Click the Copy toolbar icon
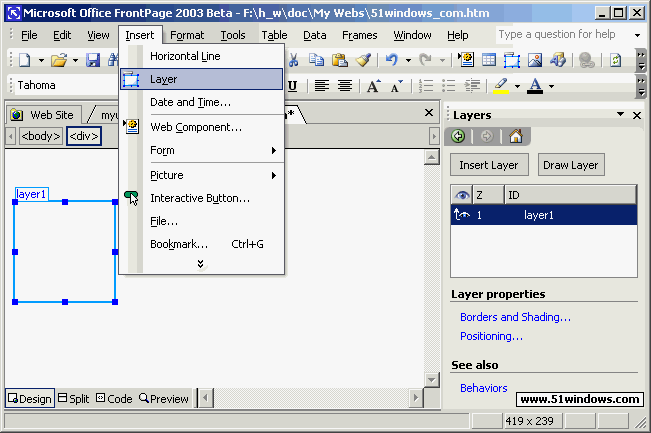This screenshot has height=433, width=651. (x=317, y=60)
